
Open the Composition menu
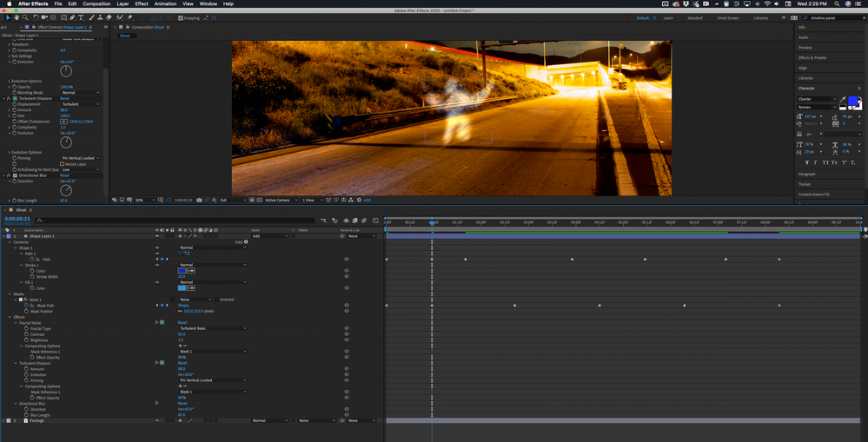(x=96, y=3)
